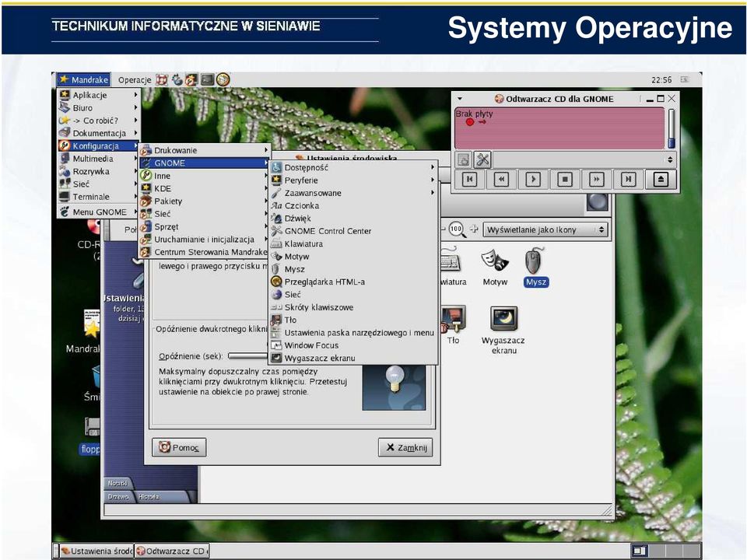
Task: Open the Operacje panel menu
Action: 135,80
